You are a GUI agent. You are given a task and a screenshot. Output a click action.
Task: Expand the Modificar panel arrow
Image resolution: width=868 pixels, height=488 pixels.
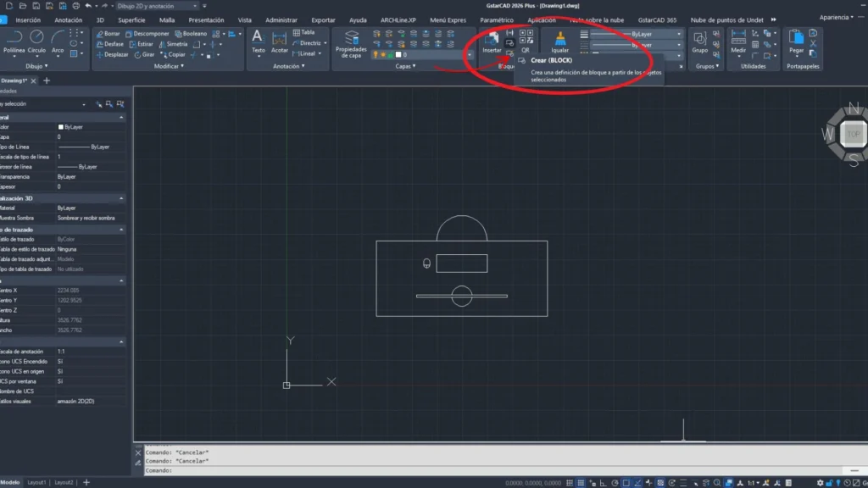182,66
